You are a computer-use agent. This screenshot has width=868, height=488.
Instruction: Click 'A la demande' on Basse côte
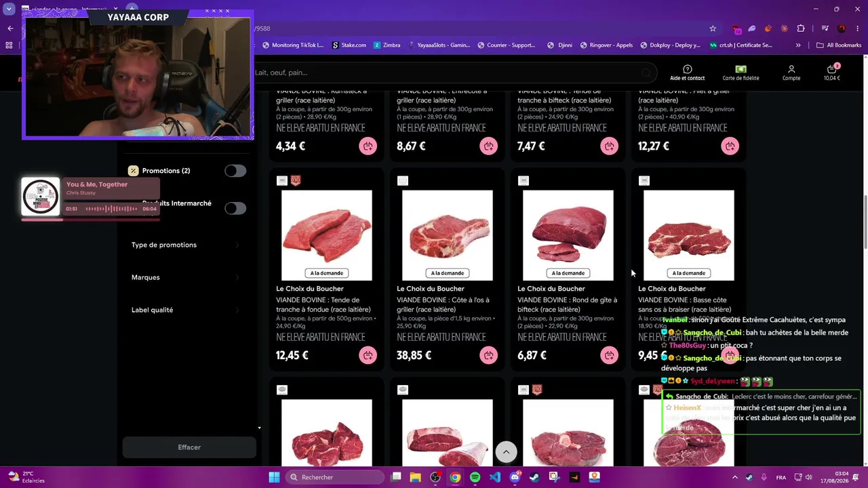tap(689, 273)
